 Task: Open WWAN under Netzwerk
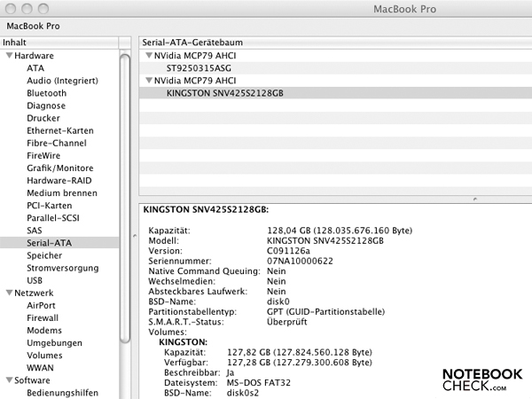[40, 368]
